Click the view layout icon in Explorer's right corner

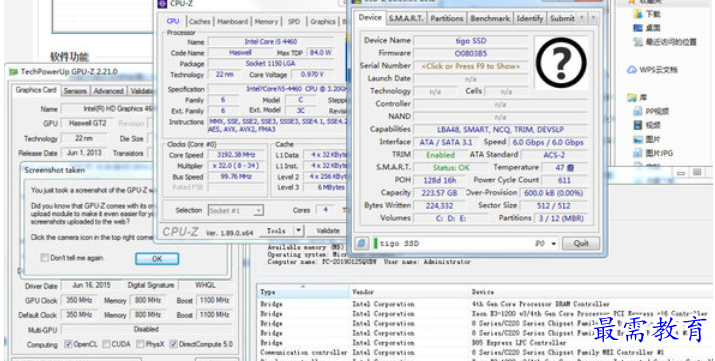pos(697,172)
